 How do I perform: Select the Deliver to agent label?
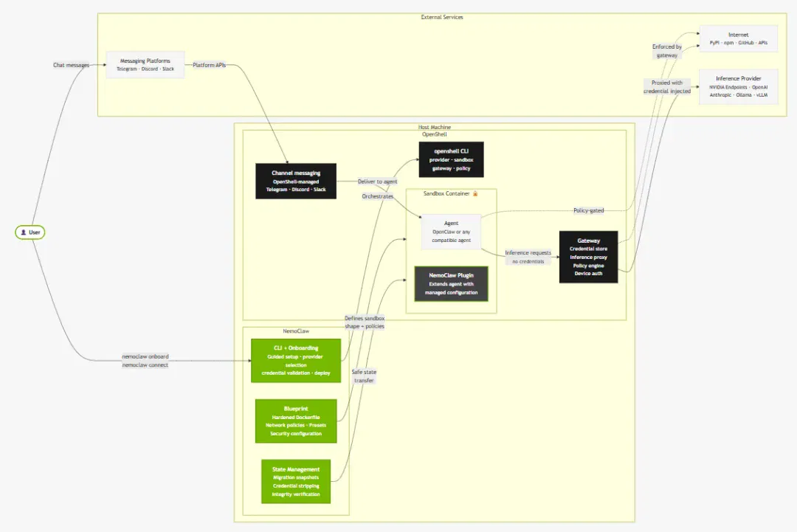pyautogui.click(x=377, y=182)
